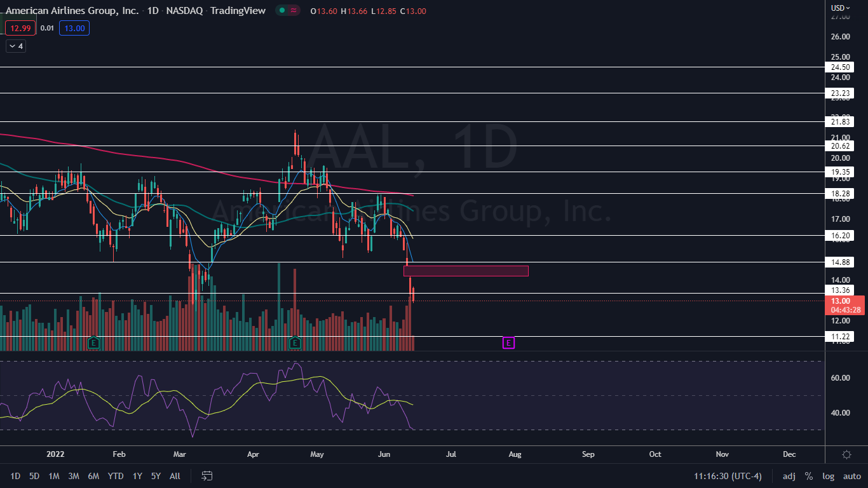Click the upcoming purple earnings E marker

tap(508, 342)
